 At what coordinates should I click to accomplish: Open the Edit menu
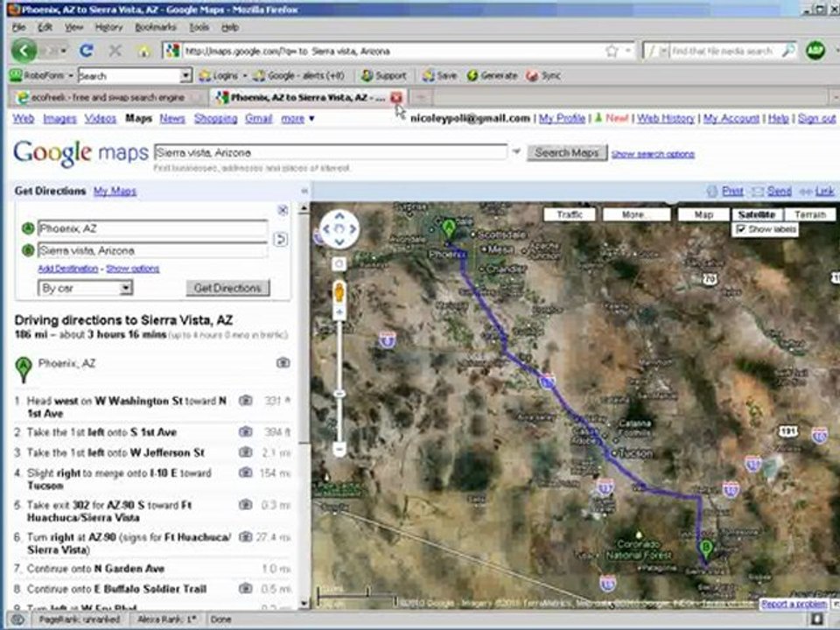[45, 27]
